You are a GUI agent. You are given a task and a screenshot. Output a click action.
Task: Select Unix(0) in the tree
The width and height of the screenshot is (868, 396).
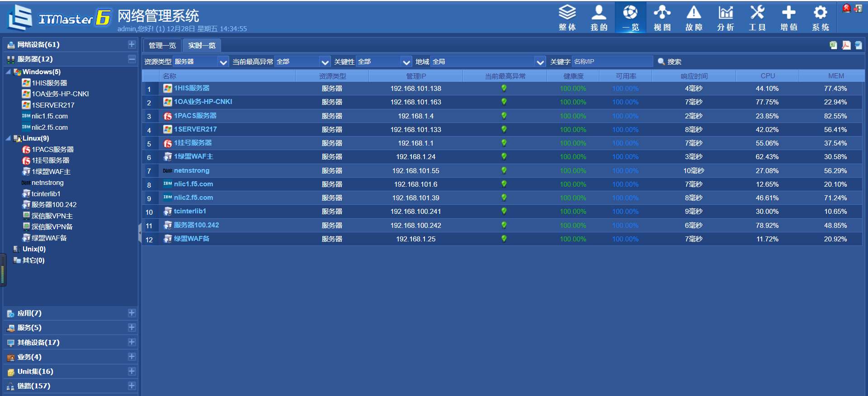tap(34, 249)
